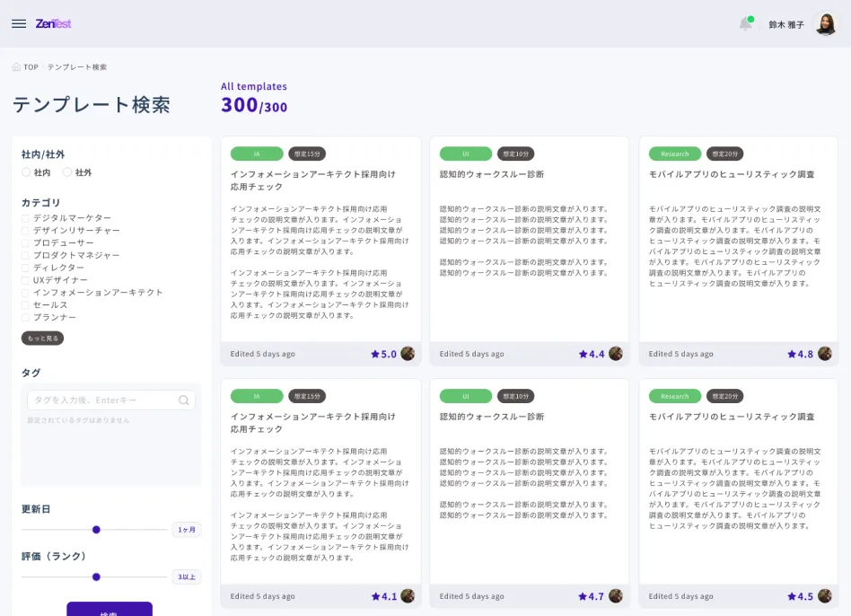
Task: Click author avatar on the 4.4 card
Action: pos(616,354)
